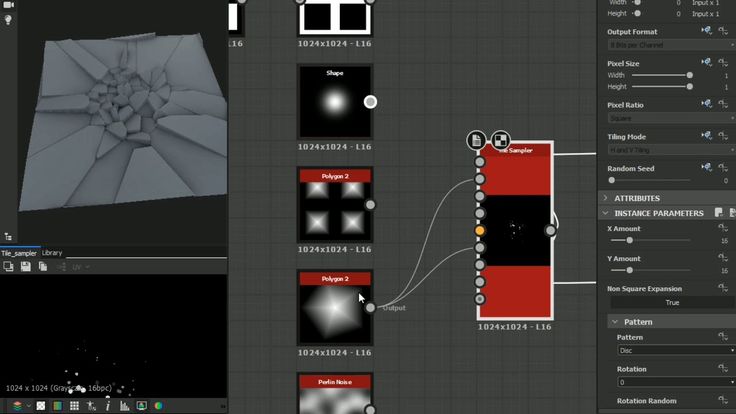736x414 pixels.
Task: Toggle the inheritance icon for Output Format
Action: 706,32
